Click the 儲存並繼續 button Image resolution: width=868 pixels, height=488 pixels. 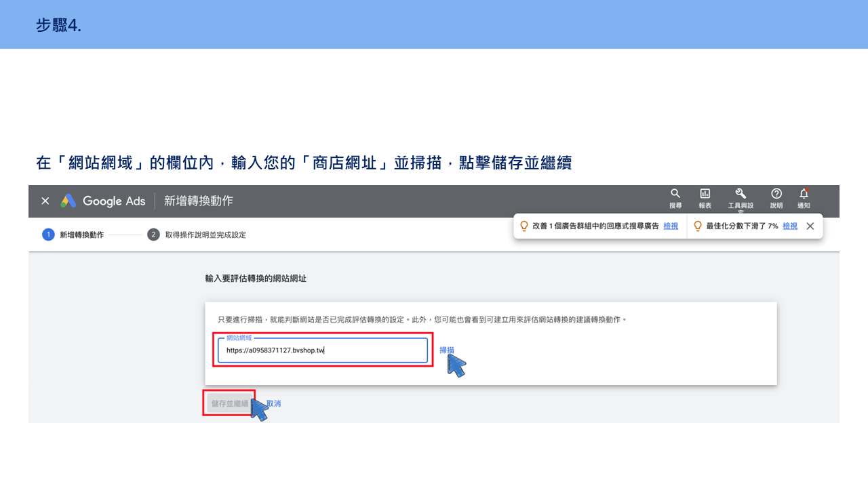(230, 403)
